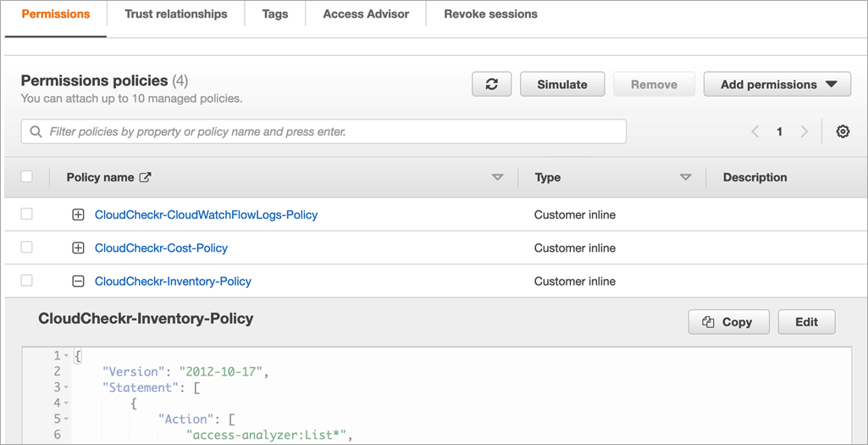Open the Add permissions dropdown

(x=779, y=85)
